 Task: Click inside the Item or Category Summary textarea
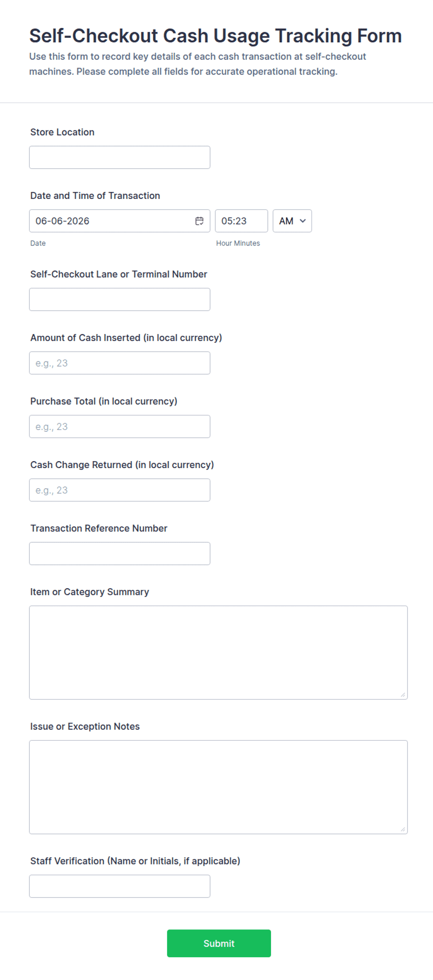[x=218, y=653]
